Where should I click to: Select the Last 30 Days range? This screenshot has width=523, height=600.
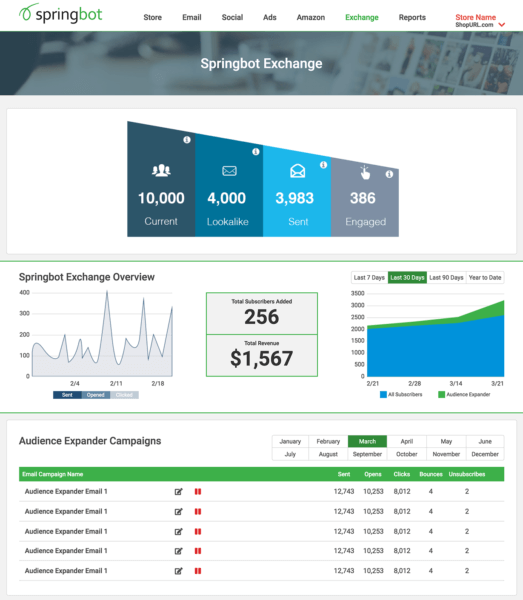coord(407,277)
